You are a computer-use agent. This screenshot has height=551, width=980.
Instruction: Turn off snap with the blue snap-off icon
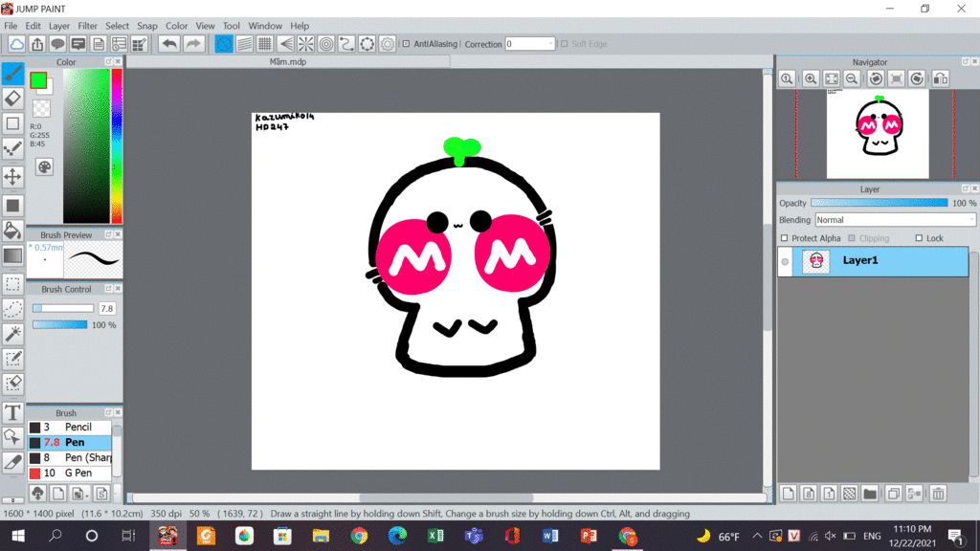[x=224, y=44]
